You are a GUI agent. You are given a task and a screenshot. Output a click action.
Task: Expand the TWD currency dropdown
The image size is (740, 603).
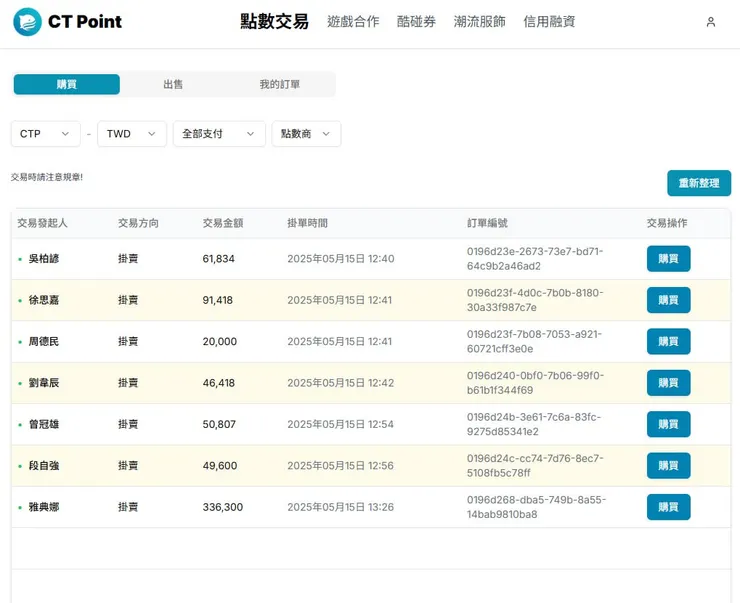coord(131,134)
